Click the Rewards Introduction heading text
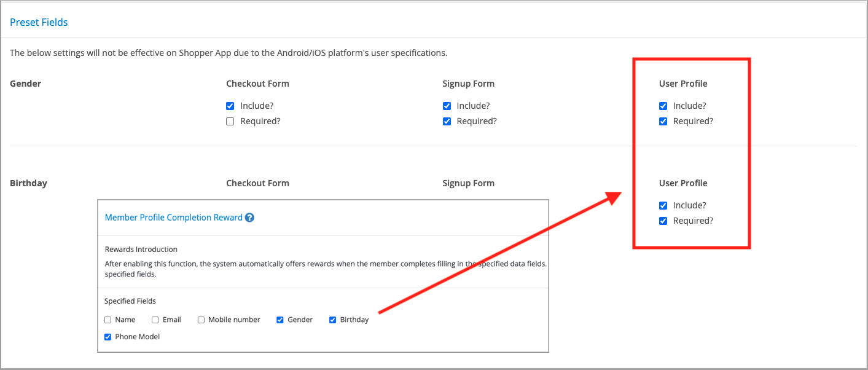868x370 pixels. (x=141, y=250)
